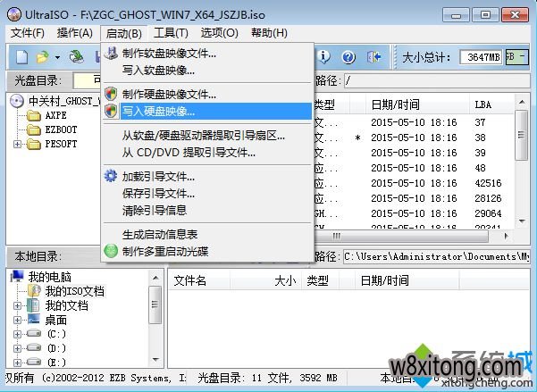
Task: Click the image path field showing /
Action: [437, 81]
